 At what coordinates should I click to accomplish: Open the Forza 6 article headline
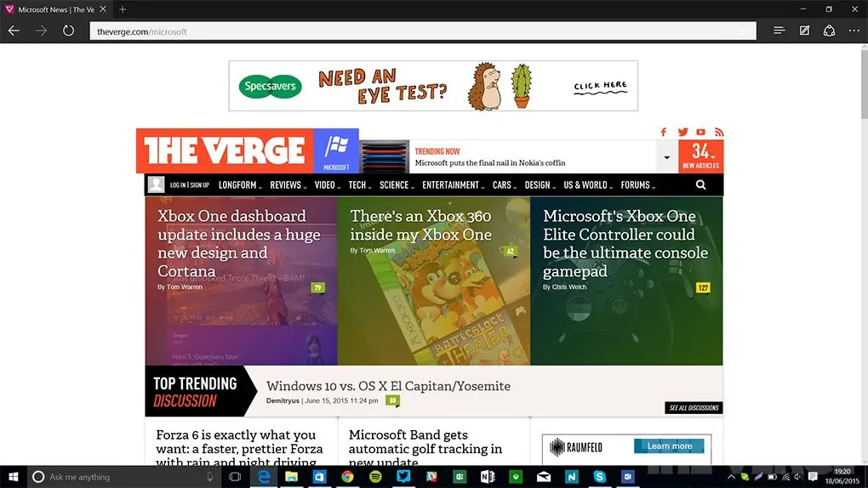pos(239,449)
